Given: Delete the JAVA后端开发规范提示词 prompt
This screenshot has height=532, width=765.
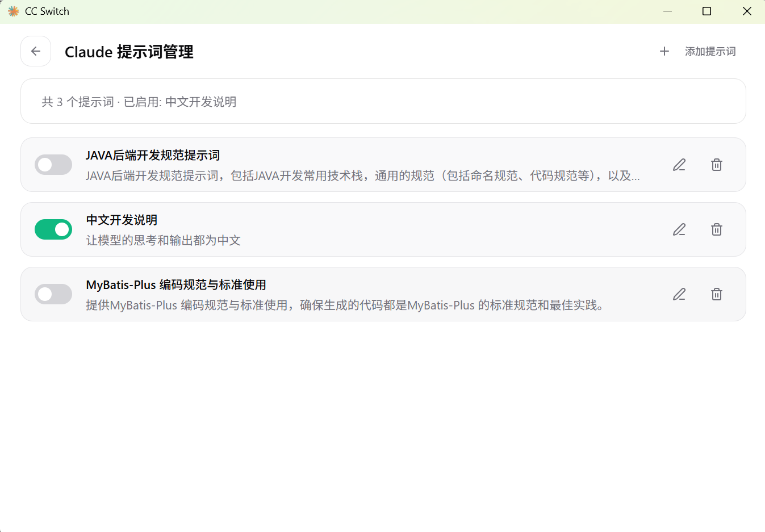Looking at the screenshot, I should [x=716, y=165].
